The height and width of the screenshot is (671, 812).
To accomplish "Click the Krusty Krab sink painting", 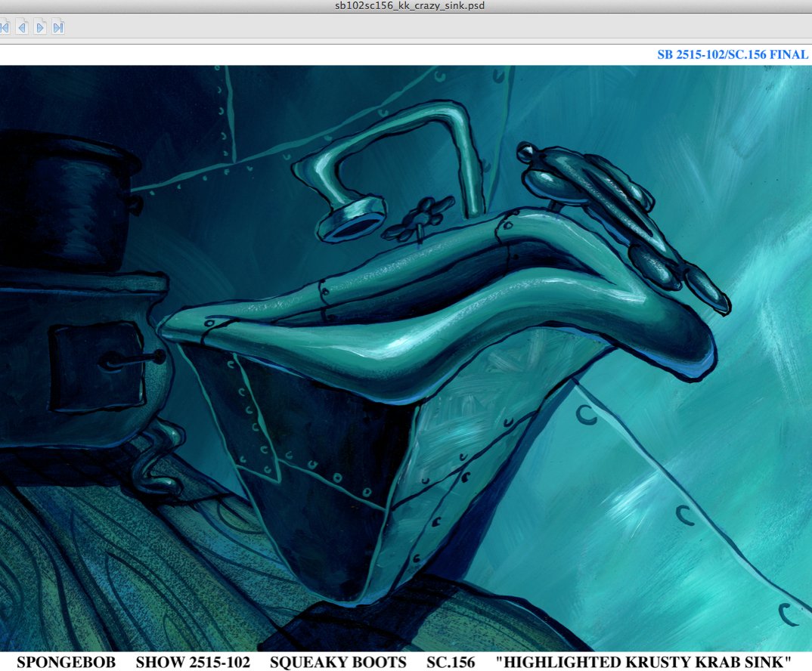I will coord(406,357).
